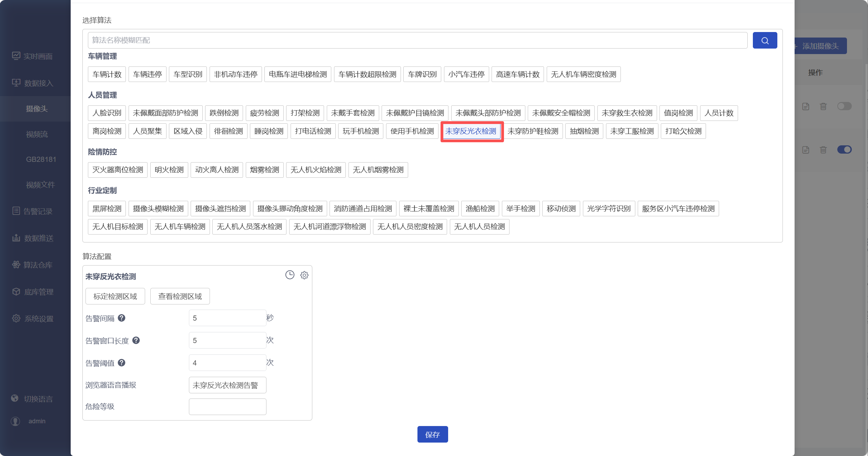
Task: Click the help icon next to 告警间隔
Action: 121,318
